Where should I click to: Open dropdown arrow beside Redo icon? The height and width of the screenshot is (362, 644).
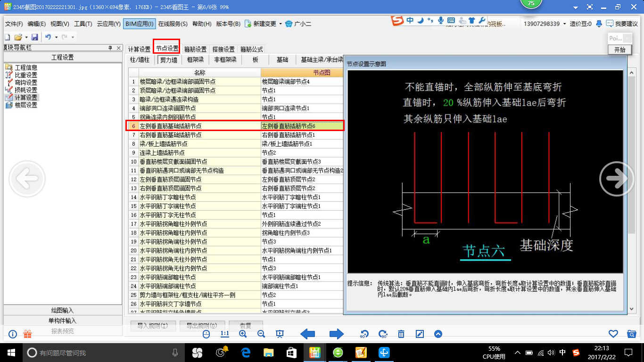point(73,37)
